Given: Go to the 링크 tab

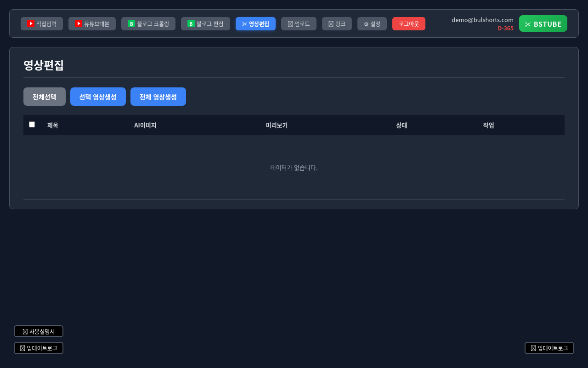Looking at the screenshot, I should pos(337,24).
